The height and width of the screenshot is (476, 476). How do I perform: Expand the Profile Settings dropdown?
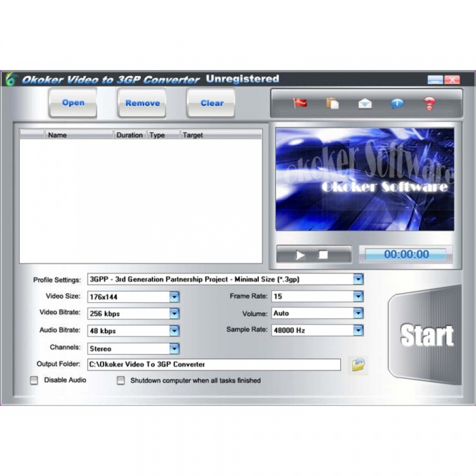point(359,279)
